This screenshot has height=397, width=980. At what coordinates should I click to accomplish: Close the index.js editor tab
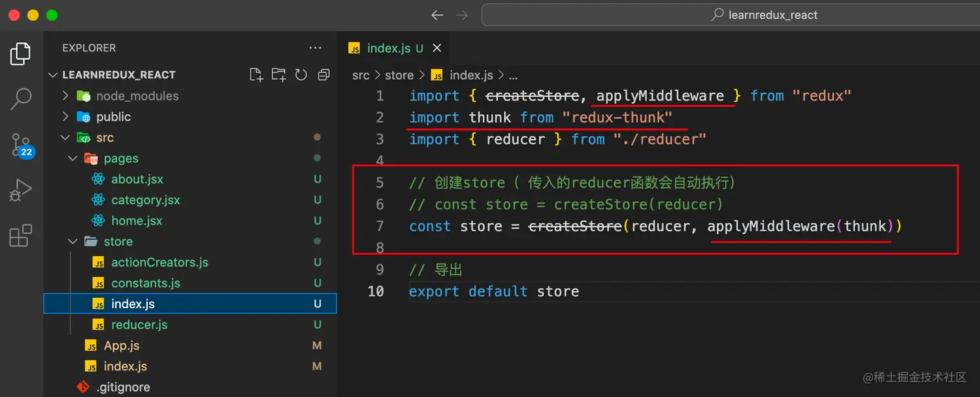coord(437,48)
